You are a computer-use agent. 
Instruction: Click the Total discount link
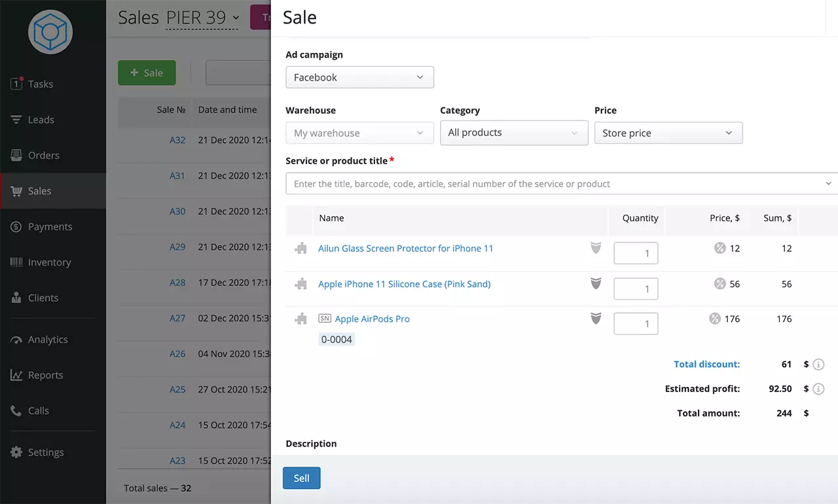click(x=707, y=365)
